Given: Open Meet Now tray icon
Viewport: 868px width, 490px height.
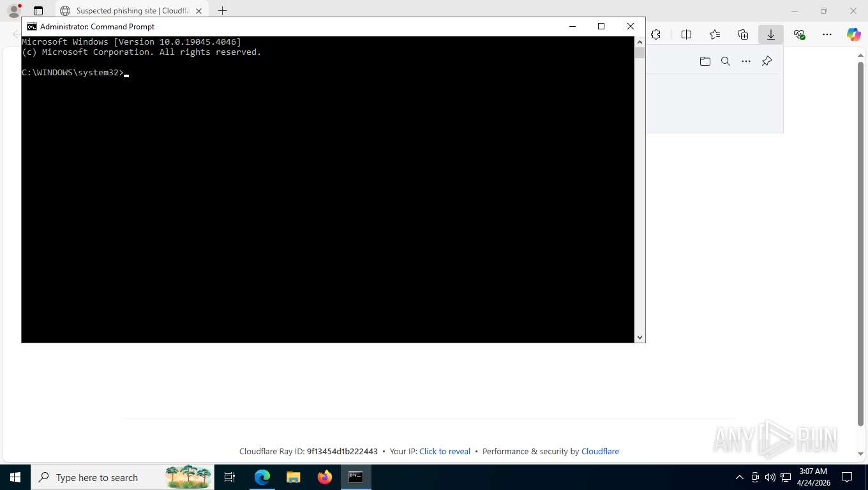Looking at the screenshot, I should pos(755,477).
